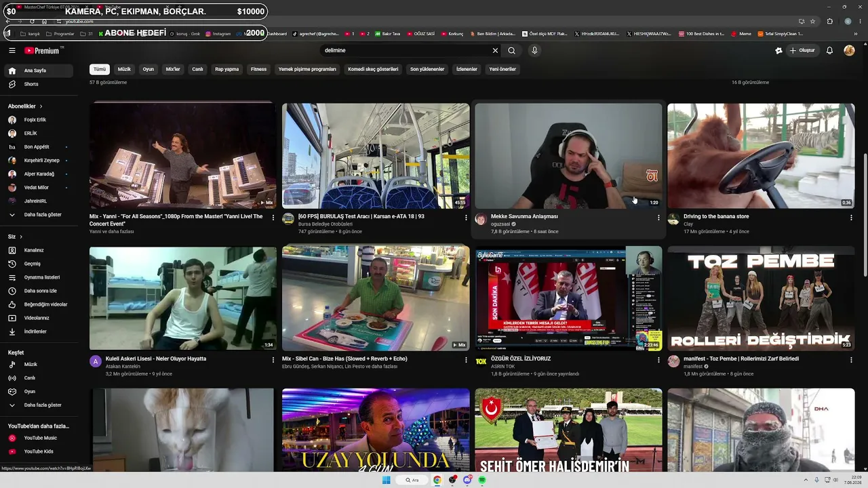868x488 pixels.
Task: Select the Oyun filter chip
Action: pos(148,69)
